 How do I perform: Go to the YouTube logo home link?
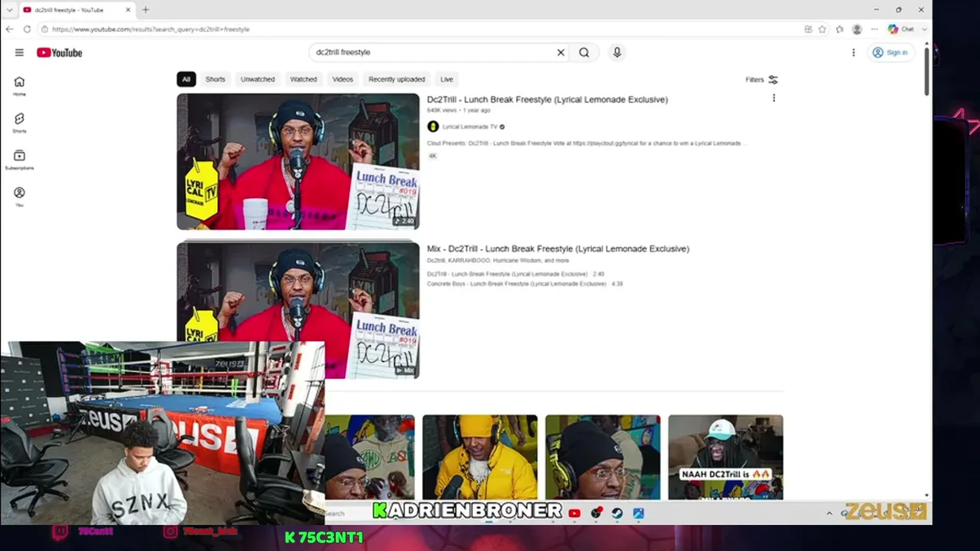[x=59, y=53]
